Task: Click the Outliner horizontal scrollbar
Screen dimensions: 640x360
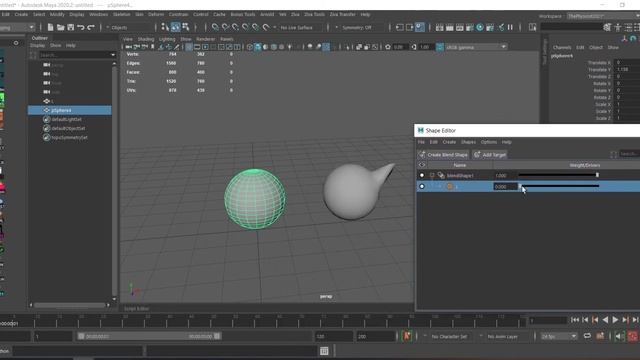Action: [69, 305]
